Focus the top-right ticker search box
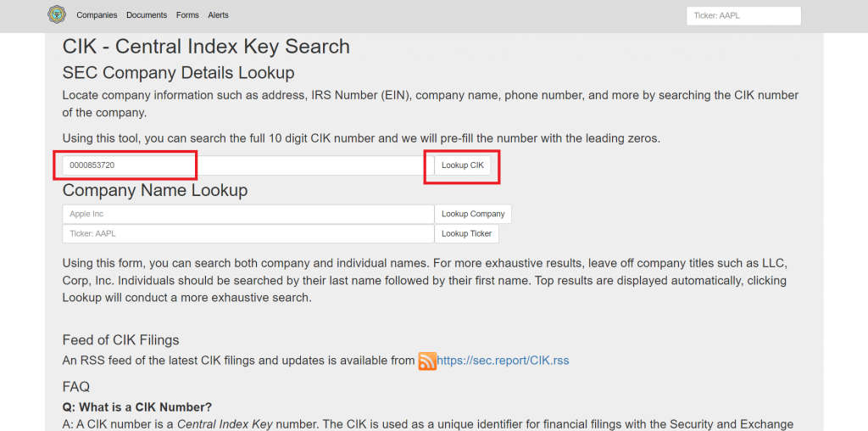Image resolution: width=868 pixels, height=431 pixels. pos(743,16)
